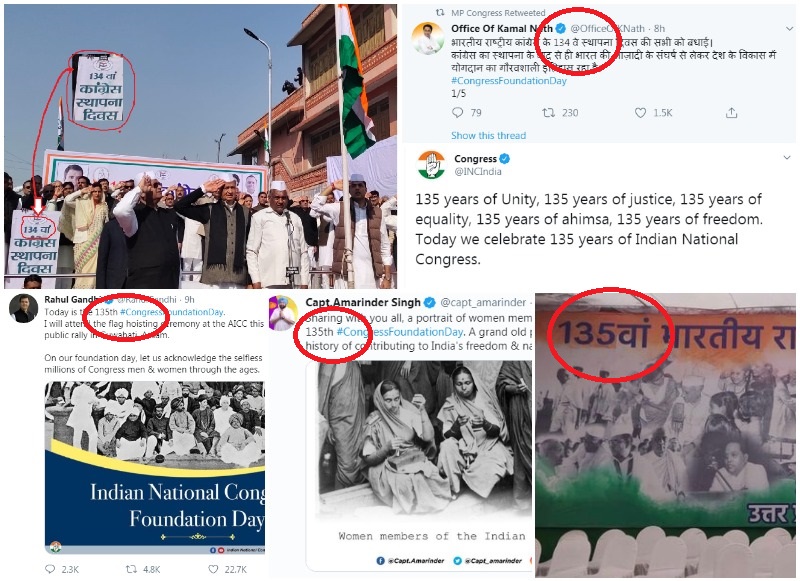Open the women members portrait image
This screenshot has height=581, width=800.
click(419, 464)
